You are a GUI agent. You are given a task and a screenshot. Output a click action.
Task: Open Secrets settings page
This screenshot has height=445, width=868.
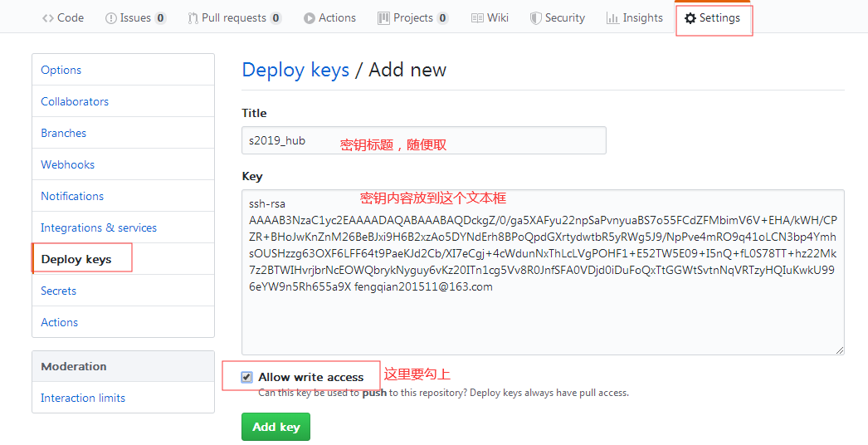click(x=123, y=291)
